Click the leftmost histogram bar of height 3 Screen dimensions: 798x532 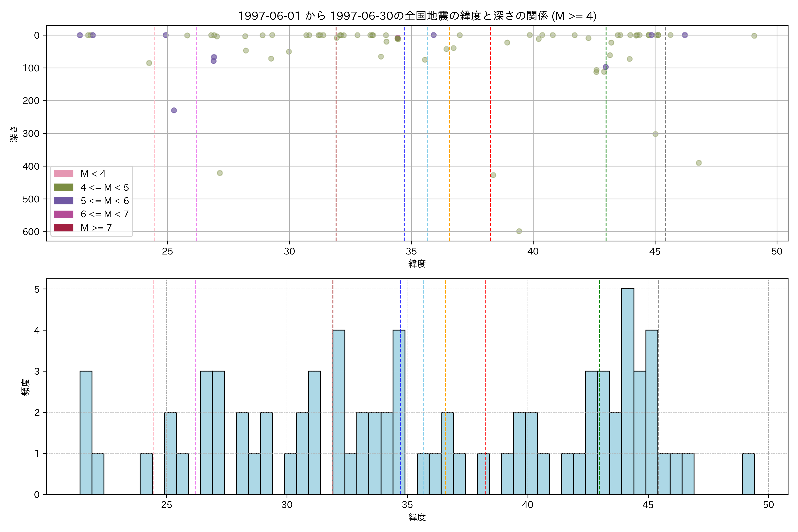(86, 433)
